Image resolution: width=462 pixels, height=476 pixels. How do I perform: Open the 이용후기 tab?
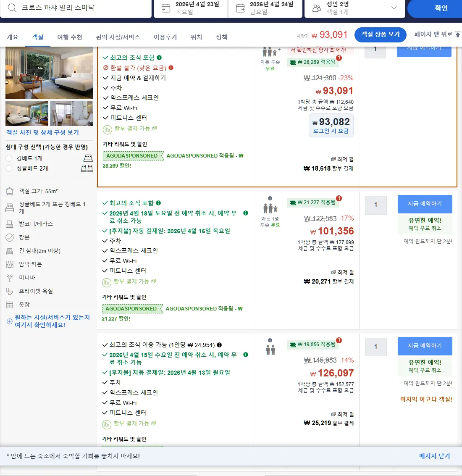[x=165, y=37]
